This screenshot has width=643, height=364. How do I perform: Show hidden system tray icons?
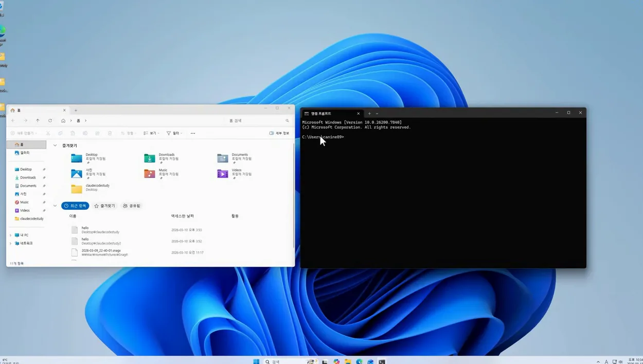(598, 361)
